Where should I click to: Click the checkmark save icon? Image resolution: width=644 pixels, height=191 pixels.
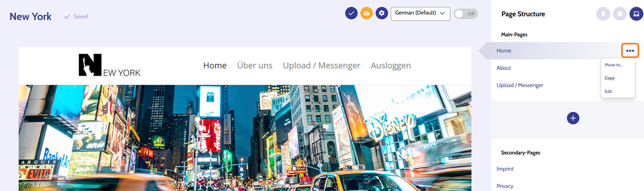point(351,14)
